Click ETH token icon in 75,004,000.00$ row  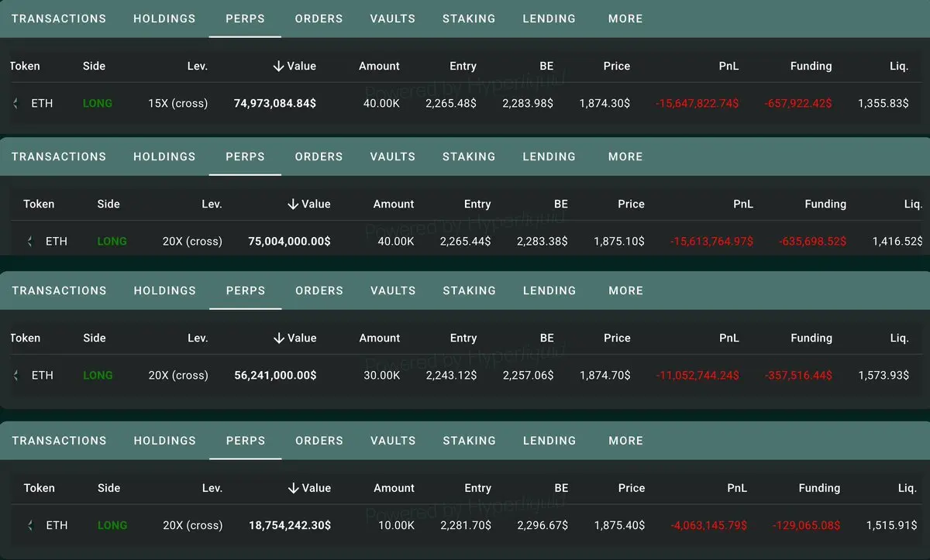29,241
